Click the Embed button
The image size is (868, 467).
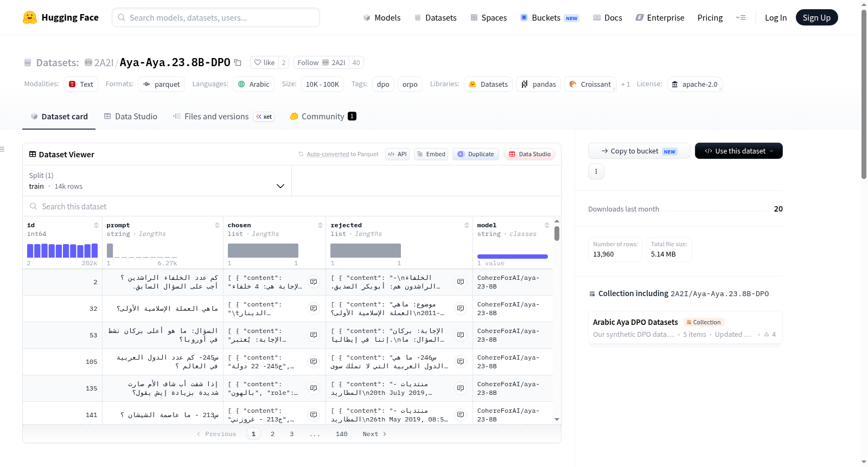(431, 154)
